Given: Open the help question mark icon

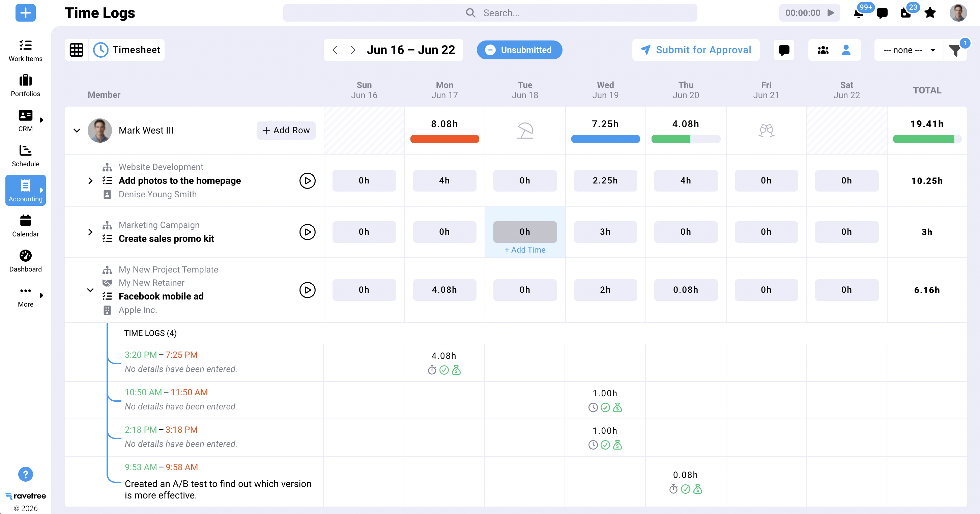Looking at the screenshot, I should click(x=26, y=474).
